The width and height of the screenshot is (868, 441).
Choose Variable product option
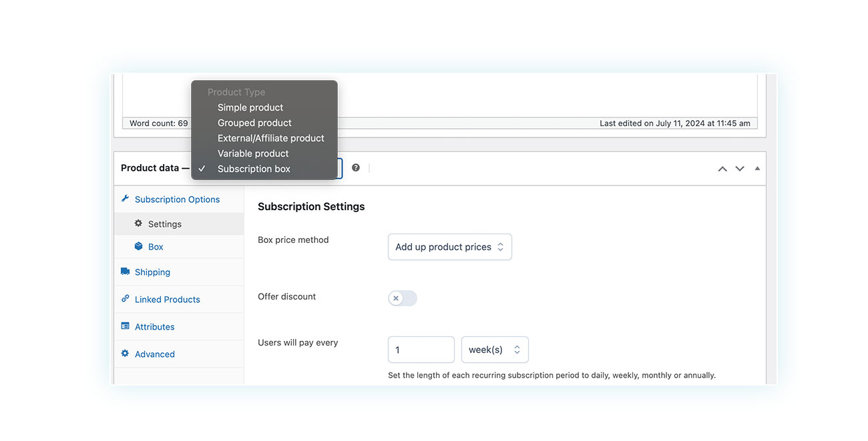point(253,153)
